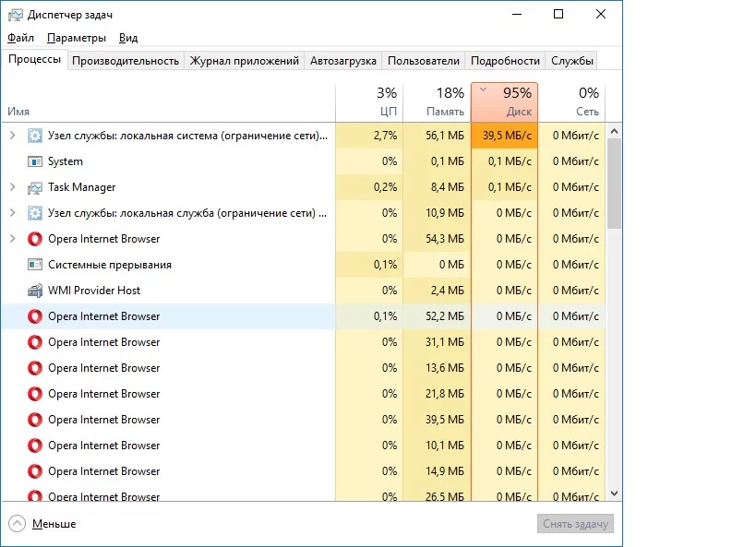756x547 pixels.
Task: Click the Opera icon in the highlighted row
Action: (x=35, y=316)
